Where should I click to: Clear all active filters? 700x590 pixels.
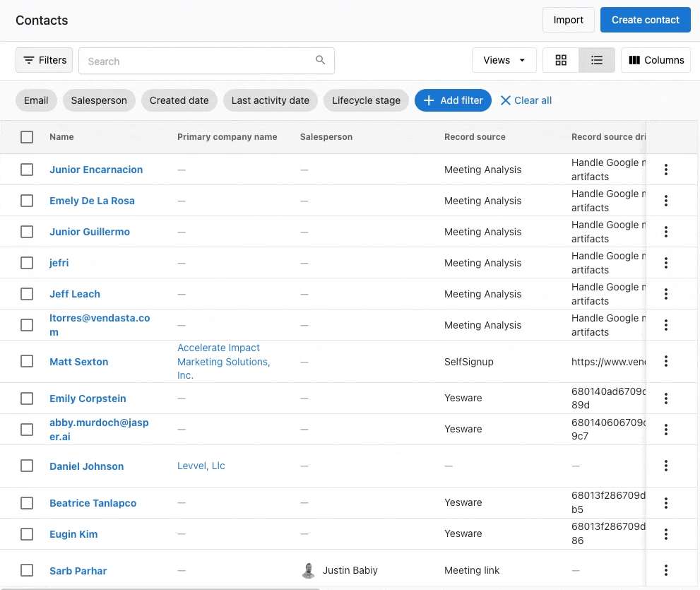point(526,100)
